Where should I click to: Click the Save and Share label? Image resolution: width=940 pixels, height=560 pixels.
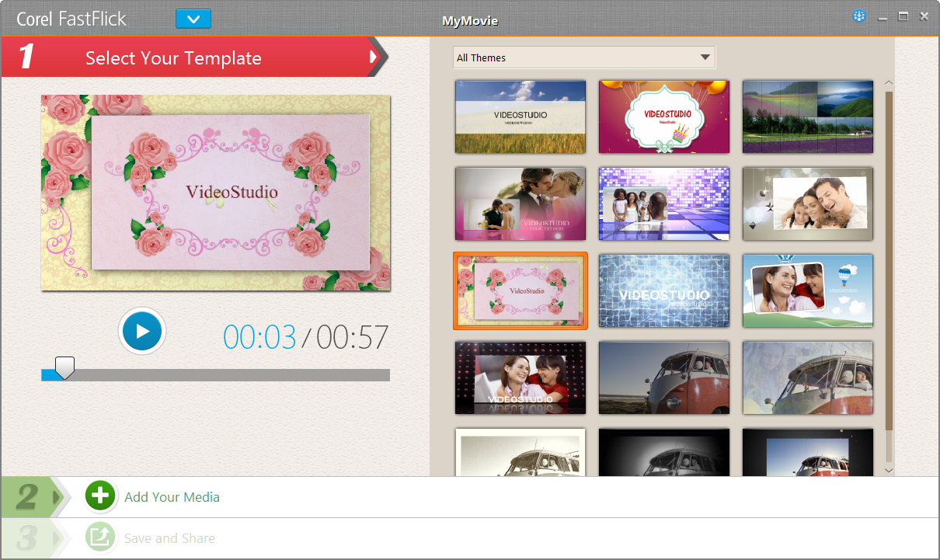click(x=169, y=538)
